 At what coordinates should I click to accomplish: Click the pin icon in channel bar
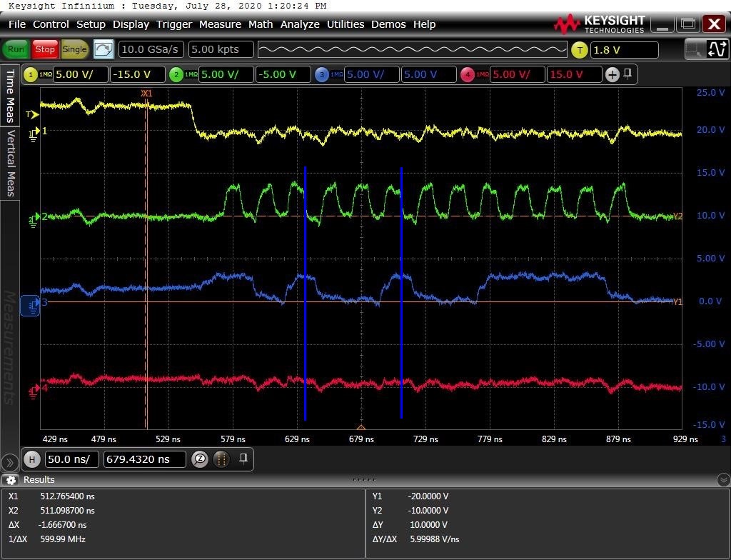[x=628, y=74]
